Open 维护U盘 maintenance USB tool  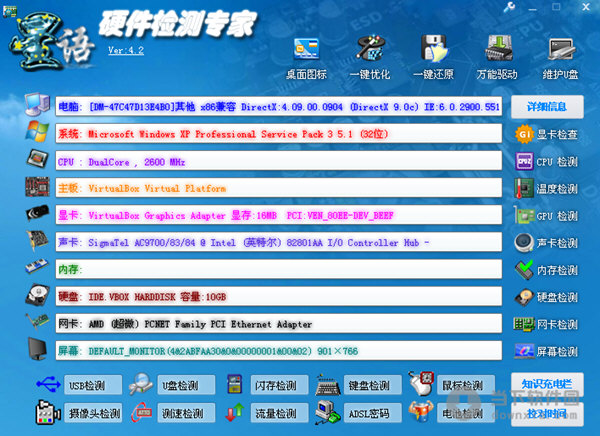(560, 57)
